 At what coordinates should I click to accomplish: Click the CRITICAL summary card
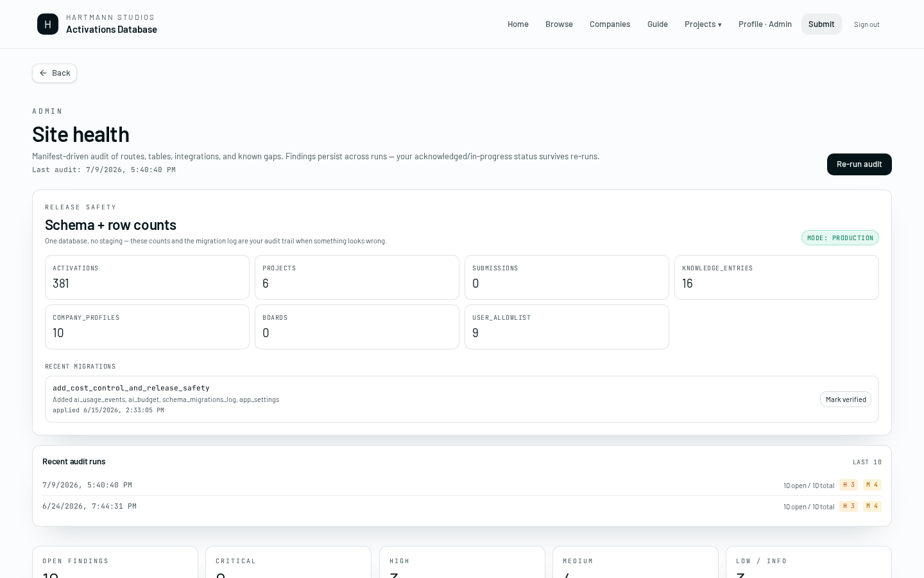(288, 562)
